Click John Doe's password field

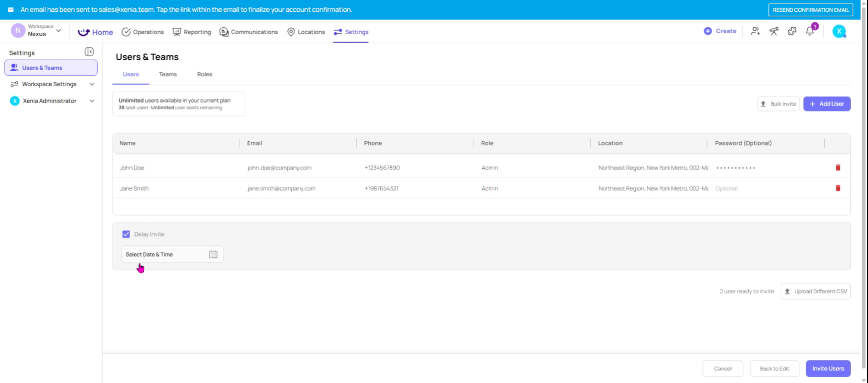coord(736,168)
